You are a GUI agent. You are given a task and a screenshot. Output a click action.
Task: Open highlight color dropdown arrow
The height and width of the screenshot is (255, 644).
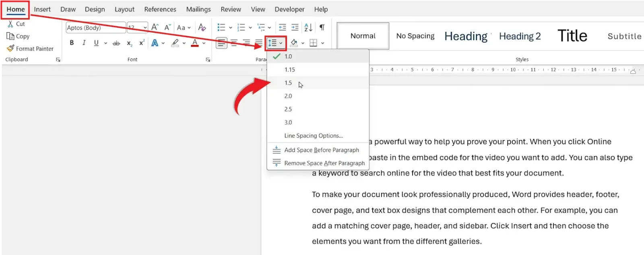click(x=184, y=43)
